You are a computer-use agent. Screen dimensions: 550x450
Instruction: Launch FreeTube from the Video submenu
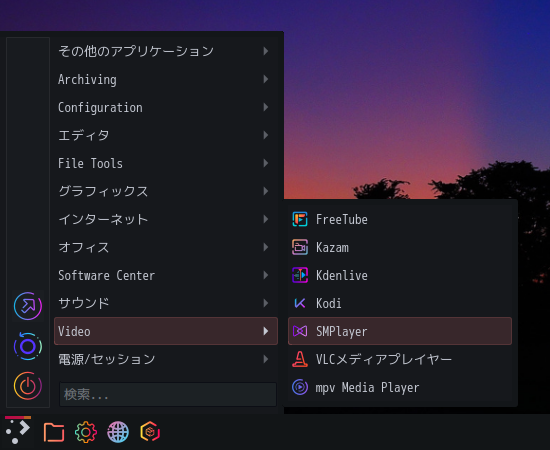tap(400, 220)
